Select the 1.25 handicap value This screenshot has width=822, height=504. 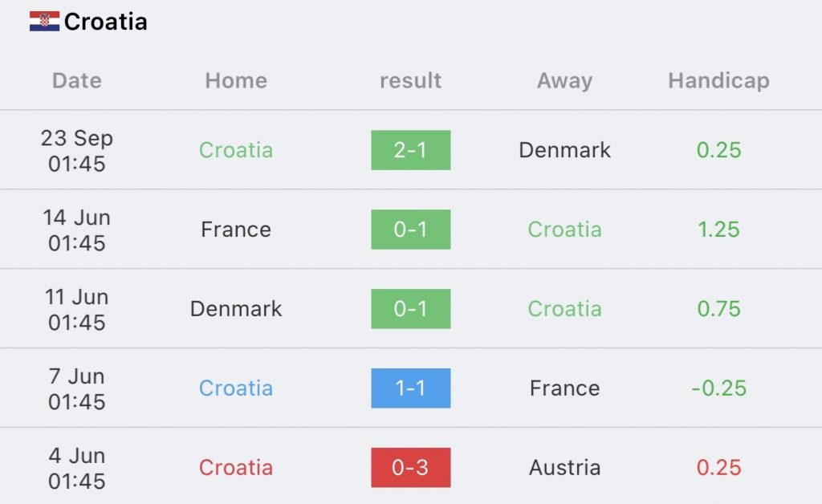point(718,230)
